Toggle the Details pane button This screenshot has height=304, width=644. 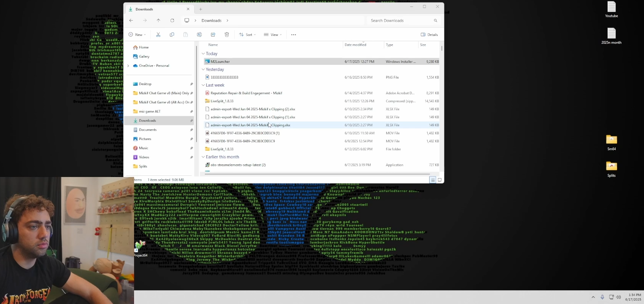pos(429,35)
